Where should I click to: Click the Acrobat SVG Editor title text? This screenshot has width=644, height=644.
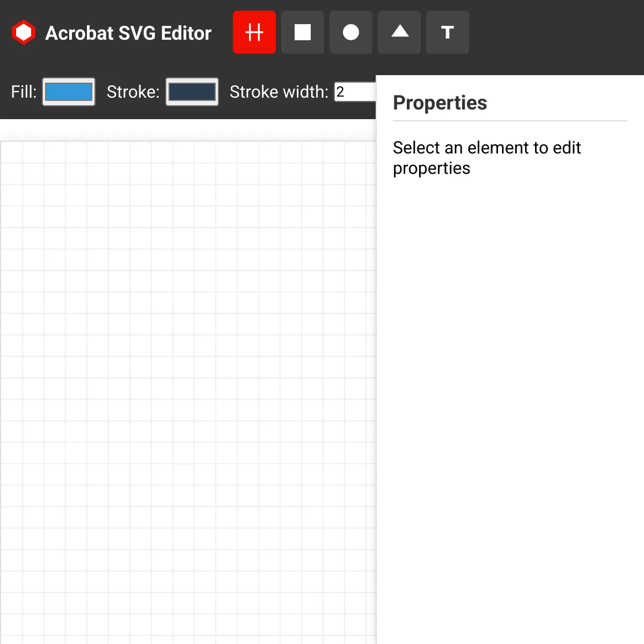click(128, 33)
